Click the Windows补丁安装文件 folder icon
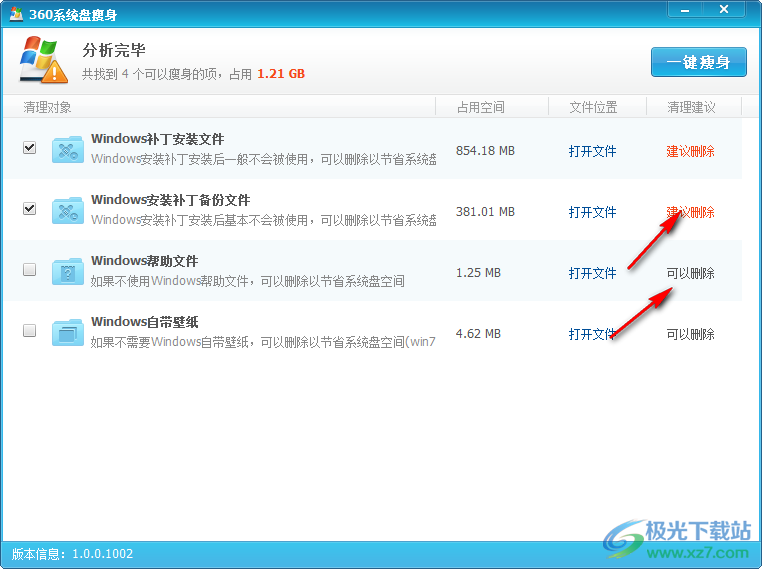This screenshot has height=569, width=762. [68, 150]
